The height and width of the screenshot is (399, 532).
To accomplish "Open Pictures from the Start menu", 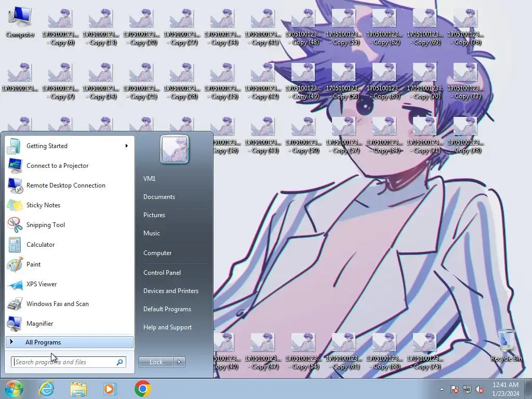I will pos(154,215).
